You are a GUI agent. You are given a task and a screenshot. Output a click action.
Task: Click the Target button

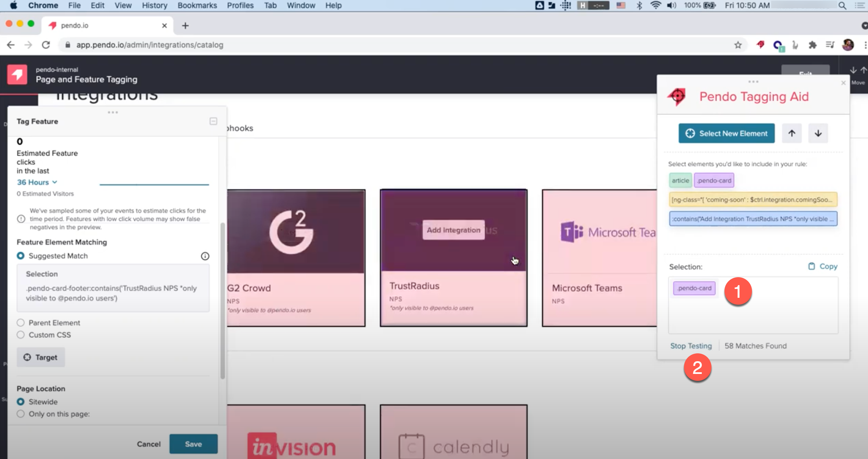pos(41,357)
